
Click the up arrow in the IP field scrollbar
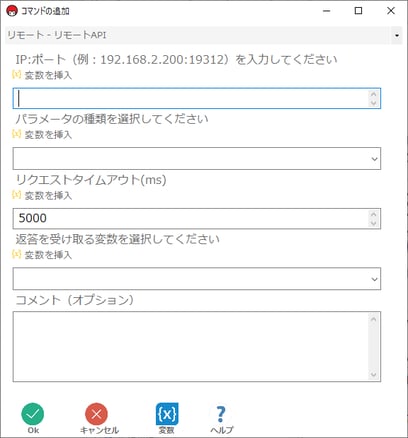[x=374, y=94]
